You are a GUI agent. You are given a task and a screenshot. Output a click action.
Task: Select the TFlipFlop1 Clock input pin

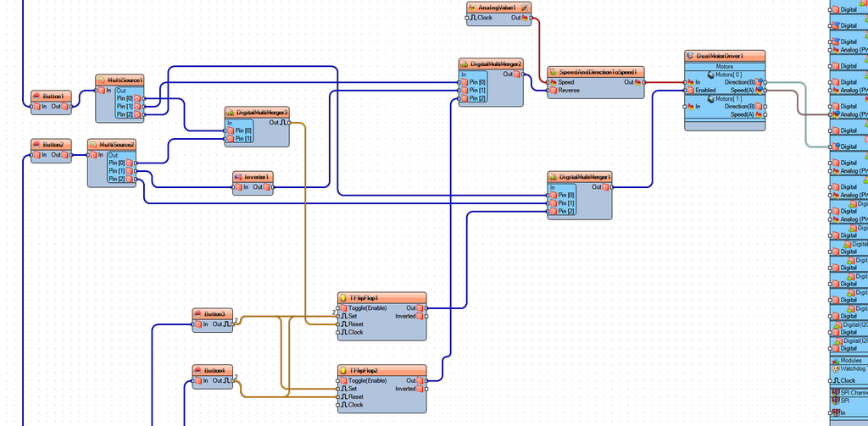[339, 333]
